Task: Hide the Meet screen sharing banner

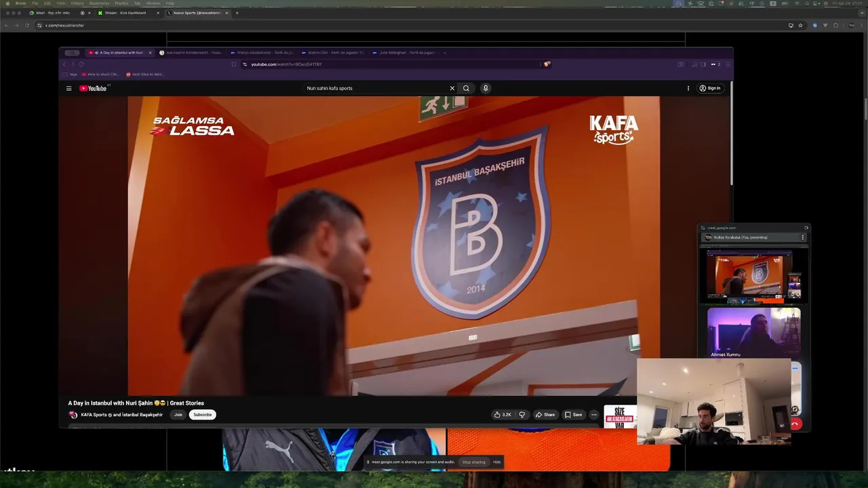Action: [x=497, y=462]
